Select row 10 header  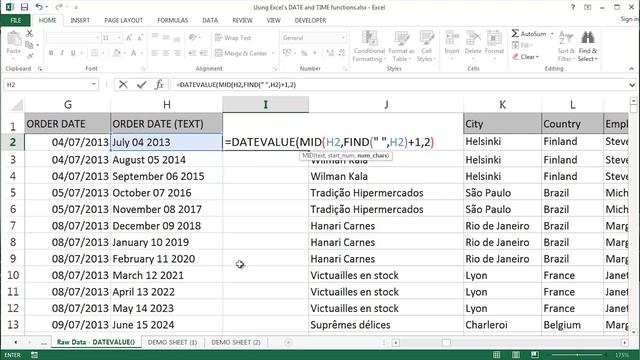(x=13, y=275)
